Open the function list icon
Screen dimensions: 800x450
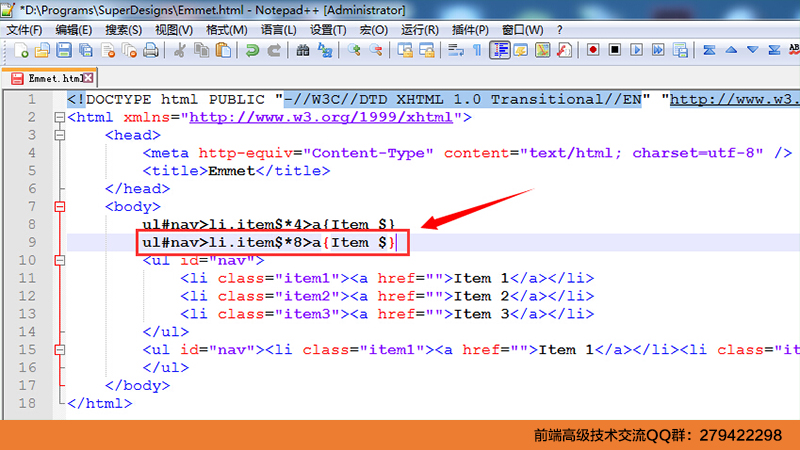pyautogui.click(x=564, y=50)
